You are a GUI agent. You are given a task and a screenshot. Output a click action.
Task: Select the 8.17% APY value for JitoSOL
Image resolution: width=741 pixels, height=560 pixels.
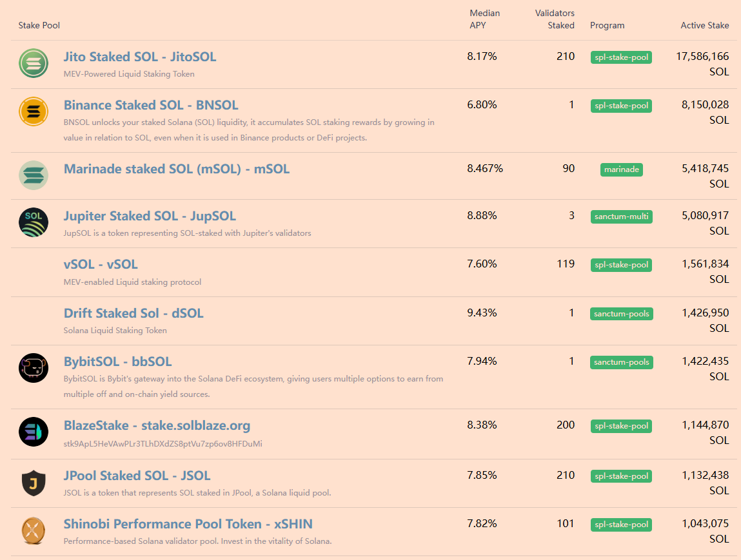482,57
